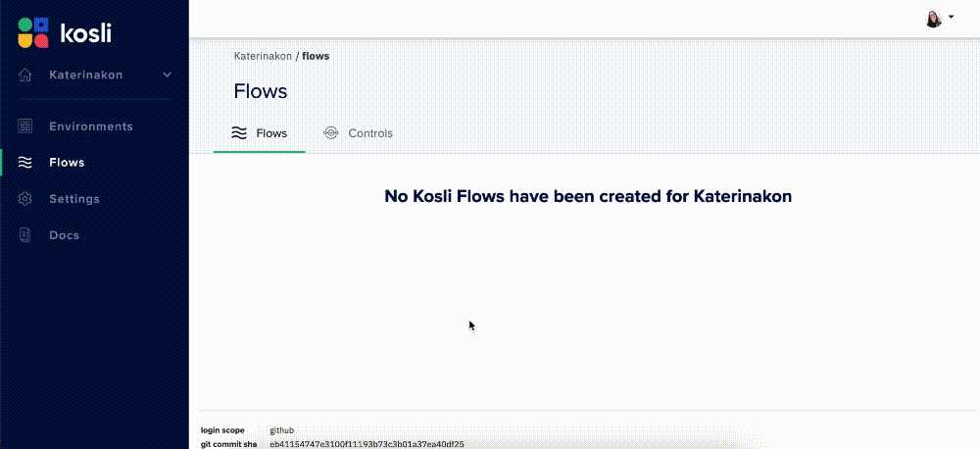Open Docs in the sidebar

pyautogui.click(x=65, y=235)
